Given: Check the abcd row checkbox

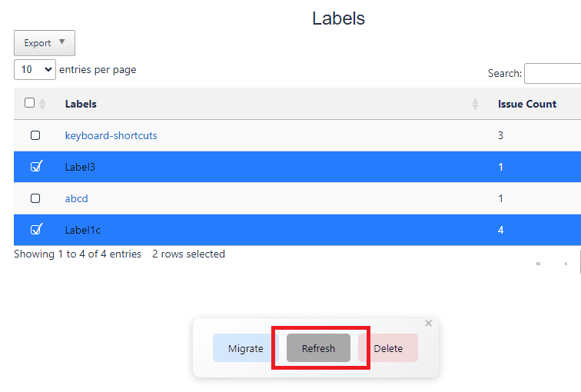Looking at the screenshot, I should point(35,198).
